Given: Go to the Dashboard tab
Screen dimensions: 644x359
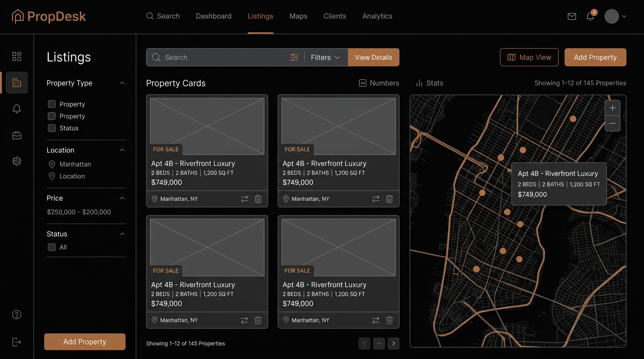Looking at the screenshot, I should [214, 16].
